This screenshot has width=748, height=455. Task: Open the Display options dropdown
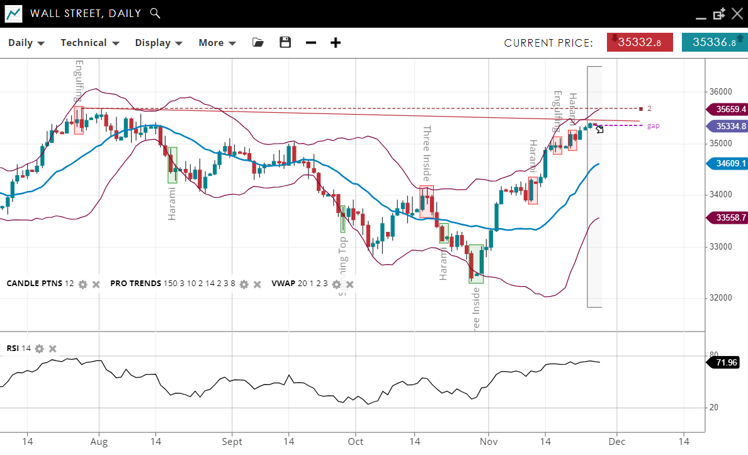point(159,43)
